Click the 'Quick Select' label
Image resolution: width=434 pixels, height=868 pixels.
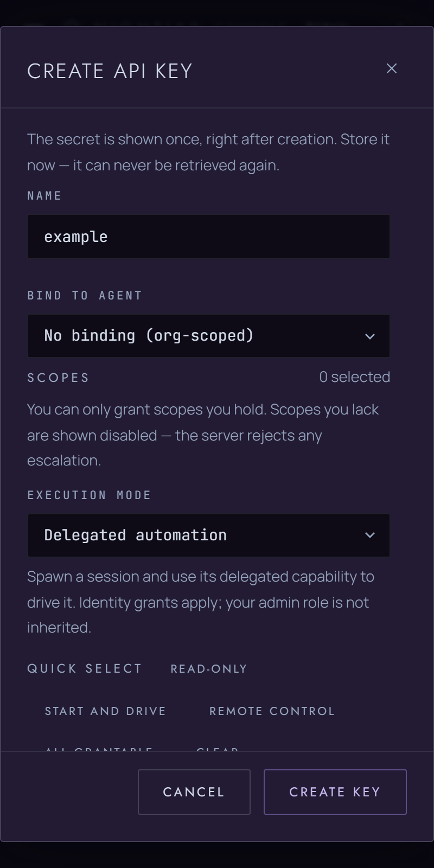(x=85, y=669)
